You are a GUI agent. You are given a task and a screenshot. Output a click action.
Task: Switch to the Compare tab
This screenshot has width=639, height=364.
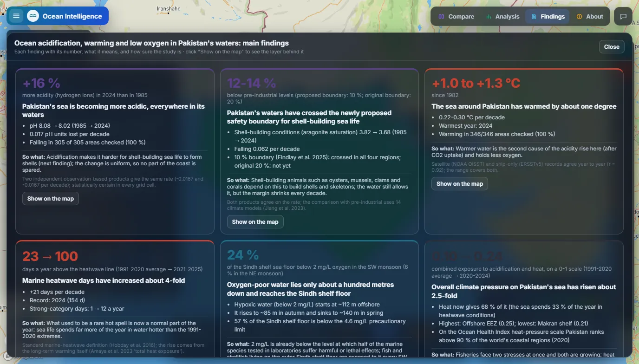pyautogui.click(x=456, y=16)
